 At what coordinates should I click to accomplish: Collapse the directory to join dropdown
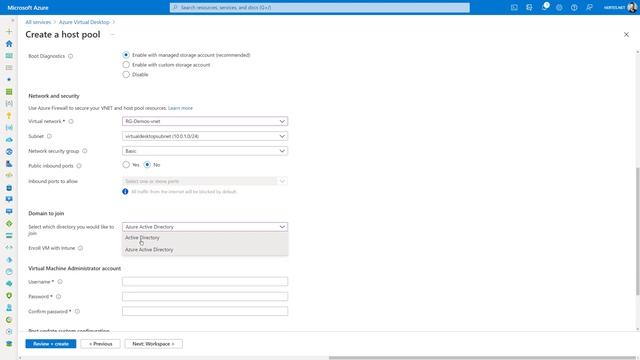[205, 227]
